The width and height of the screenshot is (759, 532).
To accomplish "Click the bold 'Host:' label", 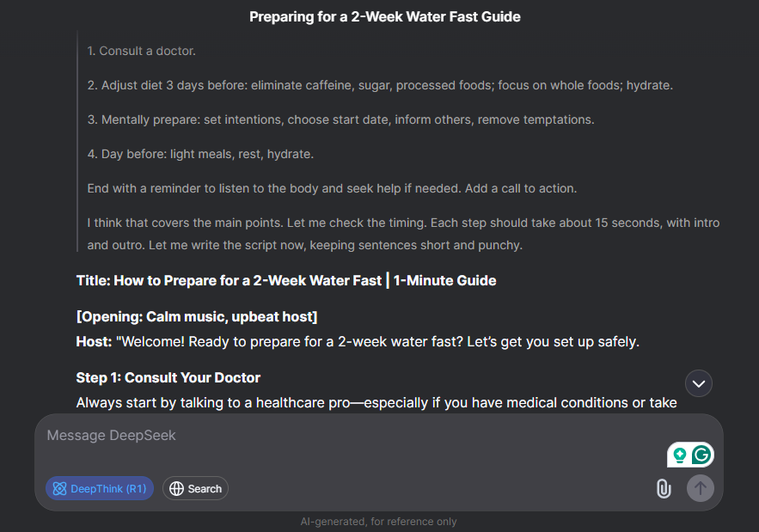I will coord(94,342).
